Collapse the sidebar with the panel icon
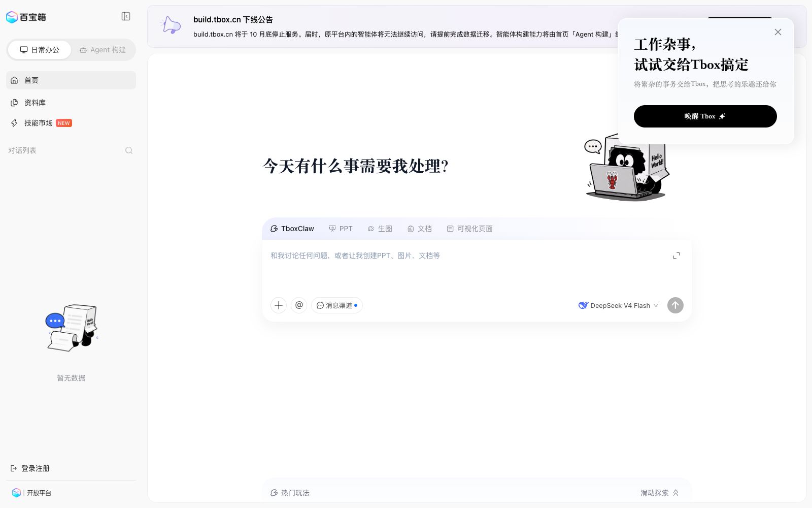The image size is (812, 508). [126, 17]
